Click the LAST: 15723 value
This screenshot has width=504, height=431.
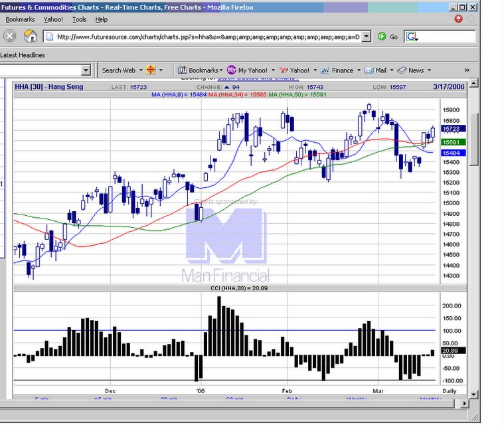tap(129, 87)
